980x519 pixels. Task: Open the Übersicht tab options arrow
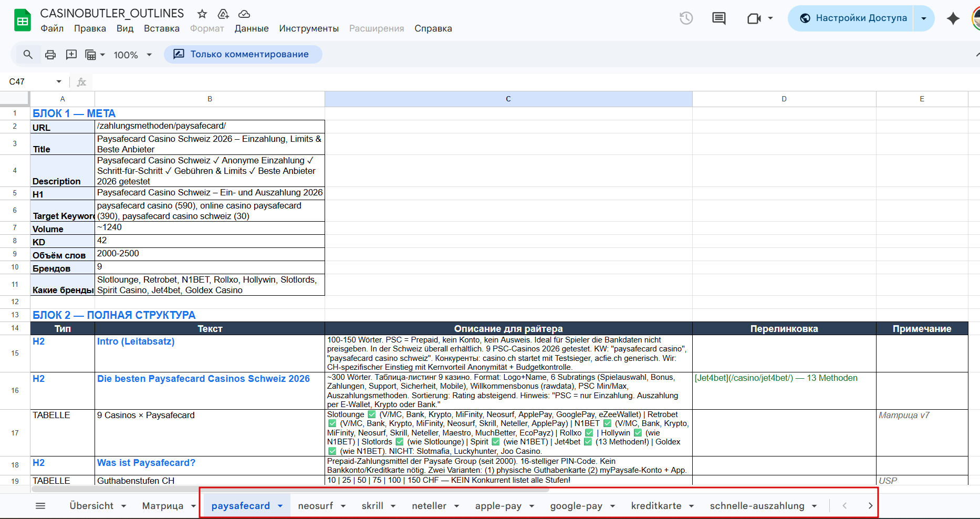pyautogui.click(x=124, y=506)
